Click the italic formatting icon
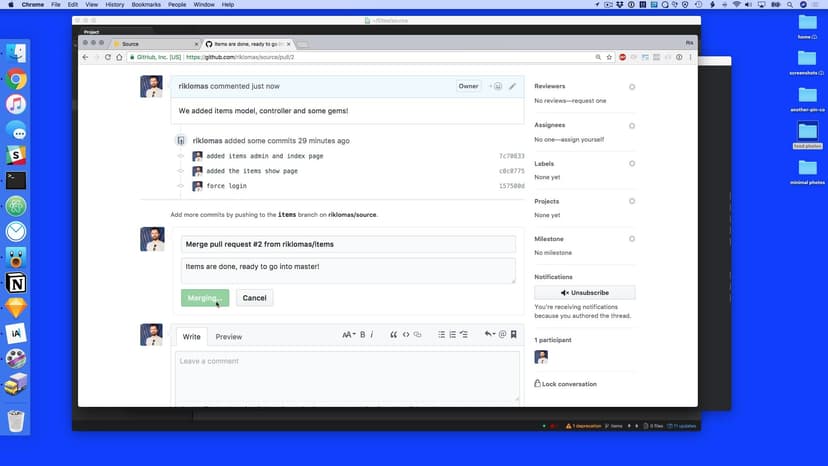The width and height of the screenshot is (828, 466). click(x=372, y=335)
